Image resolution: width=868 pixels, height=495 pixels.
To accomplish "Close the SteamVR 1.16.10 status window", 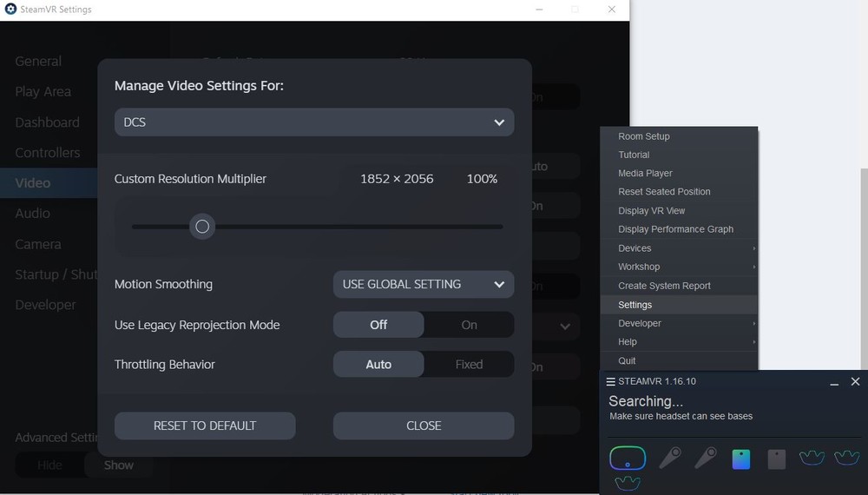I will 855,381.
